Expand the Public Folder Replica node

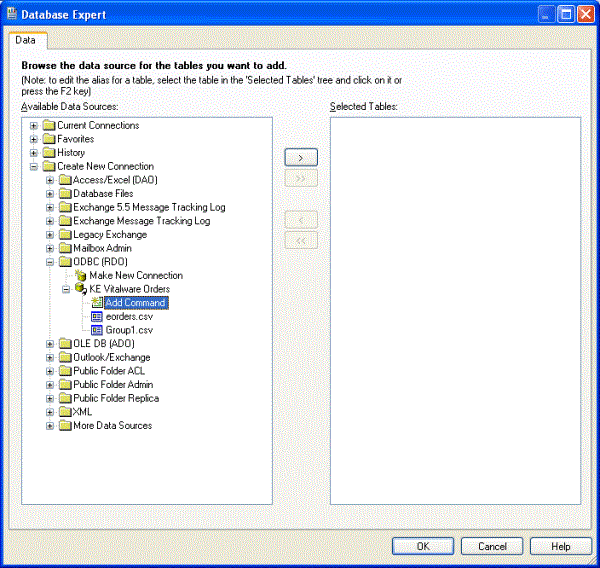coord(50,398)
